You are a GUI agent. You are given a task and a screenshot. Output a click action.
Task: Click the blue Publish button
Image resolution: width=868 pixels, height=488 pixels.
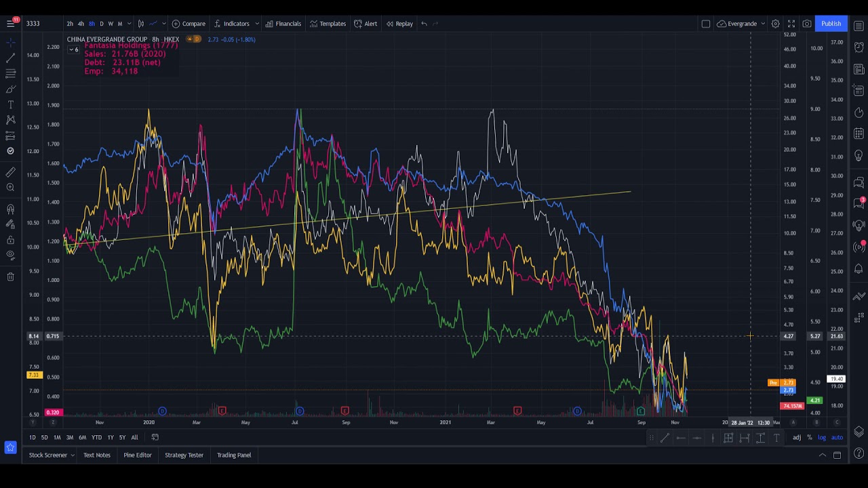tap(831, 24)
